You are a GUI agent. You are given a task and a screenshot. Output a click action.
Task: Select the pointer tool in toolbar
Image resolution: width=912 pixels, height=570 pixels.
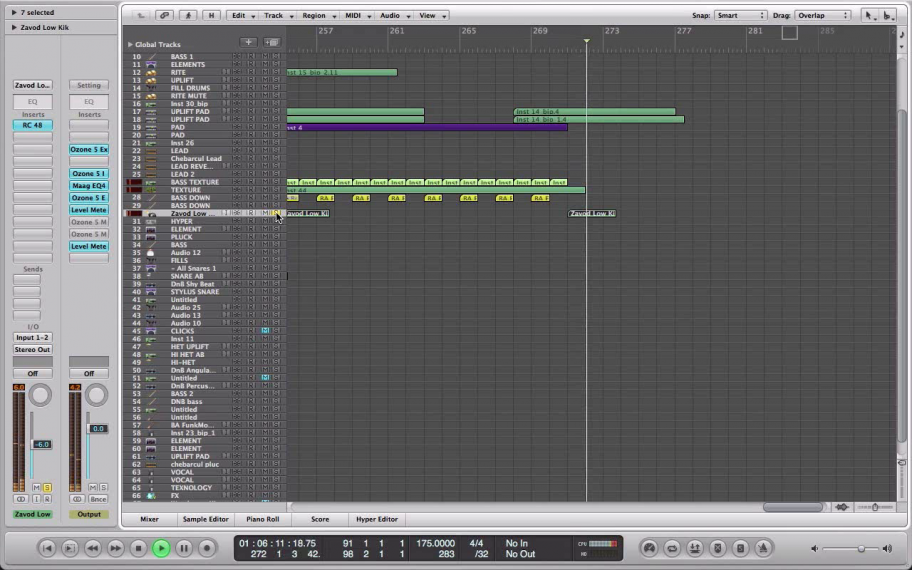click(x=868, y=16)
